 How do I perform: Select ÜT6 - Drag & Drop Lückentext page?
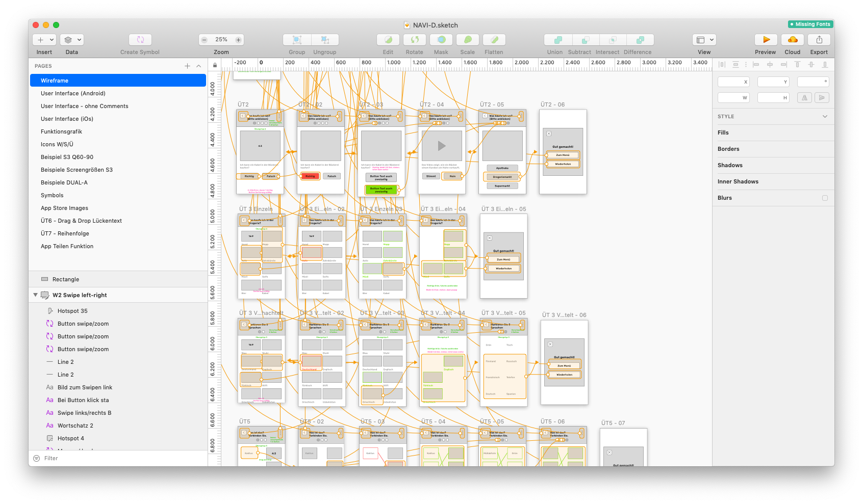click(x=118, y=221)
